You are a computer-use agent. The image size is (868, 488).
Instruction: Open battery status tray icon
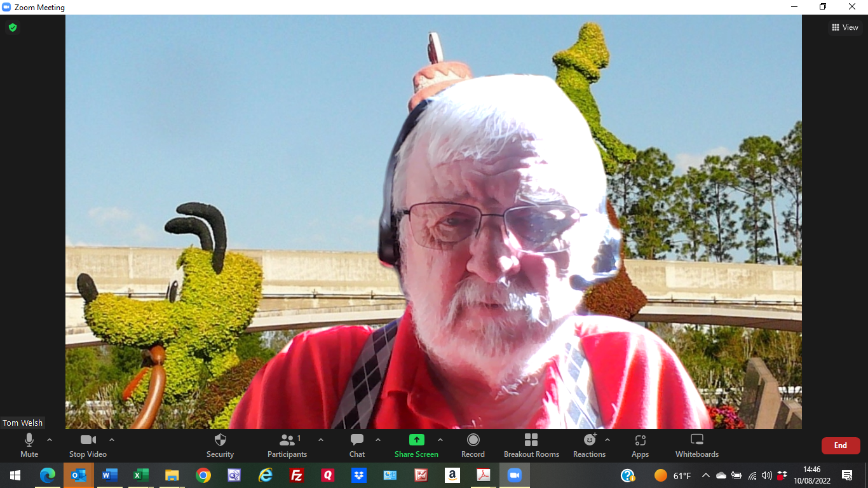[x=736, y=475]
